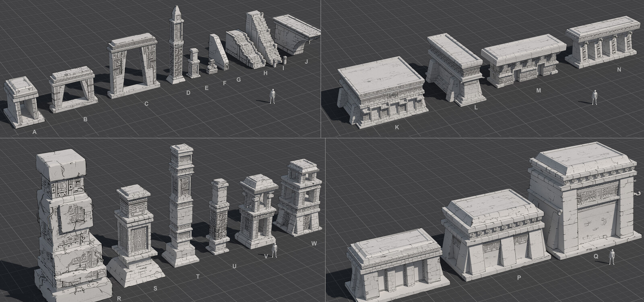Click the human scale figure near gateway C
This screenshot has width=644, height=302.
272,96
